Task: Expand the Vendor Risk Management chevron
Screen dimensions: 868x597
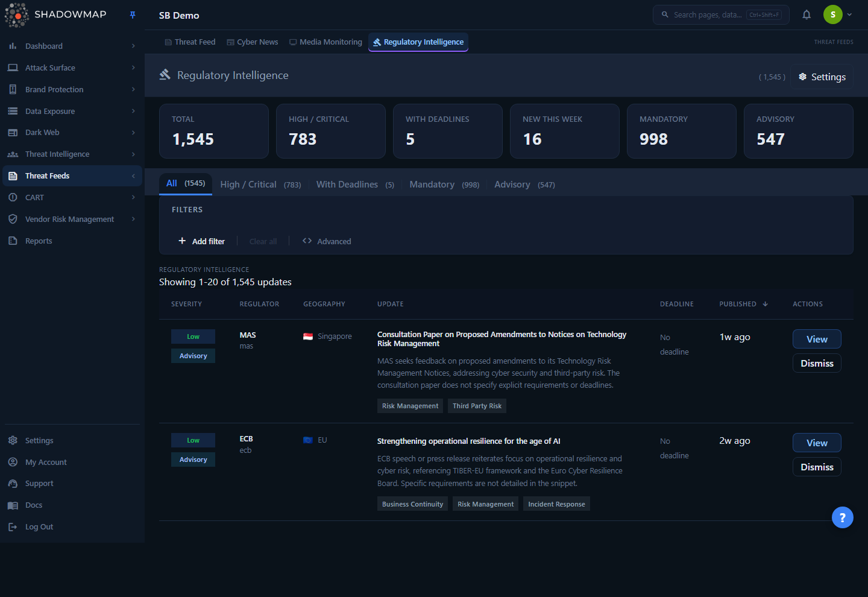Action: (133, 219)
